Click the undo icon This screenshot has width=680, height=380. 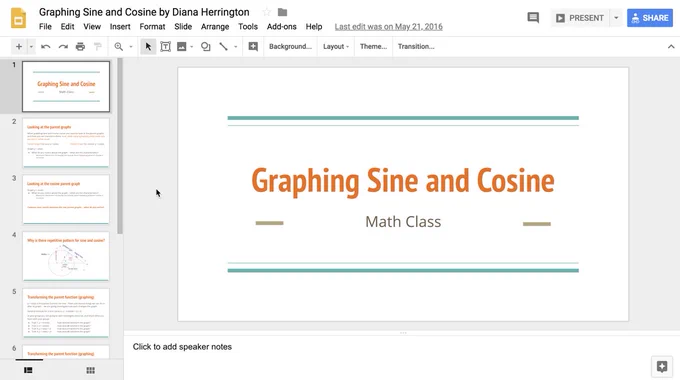click(x=46, y=46)
